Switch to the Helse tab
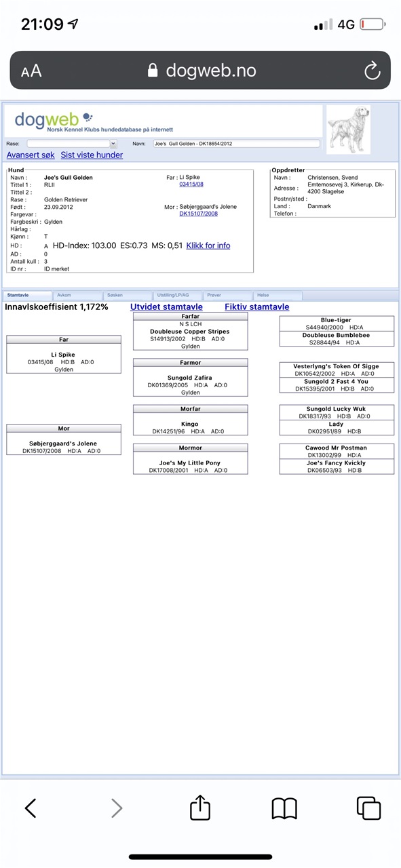This screenshot has height=868, width=401. pos(279,296)
